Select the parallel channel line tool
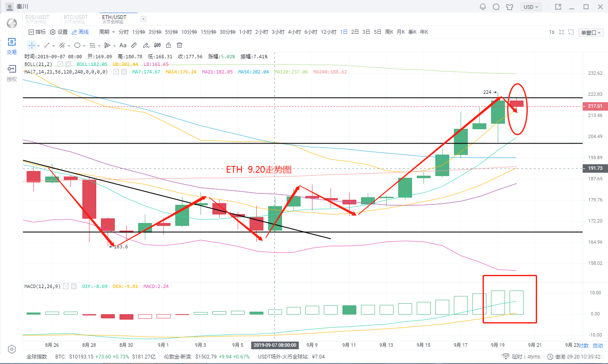The image size is (608, 364). coord(62,45)
